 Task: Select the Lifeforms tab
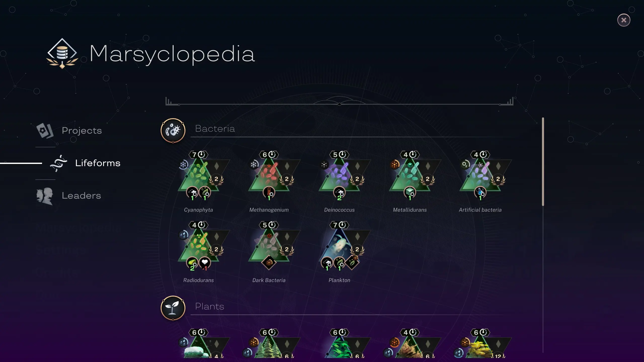(x=85, y=163)
